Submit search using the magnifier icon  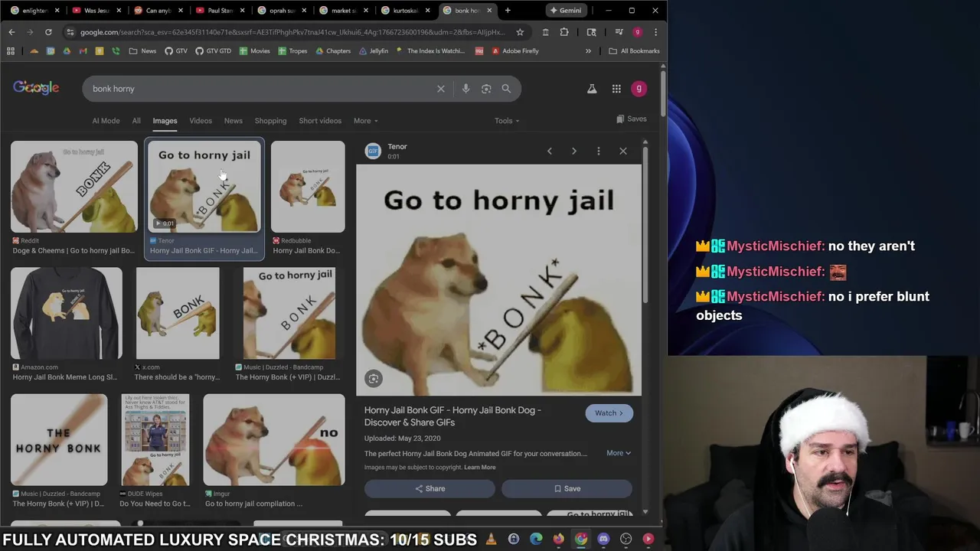pos(506,89)
